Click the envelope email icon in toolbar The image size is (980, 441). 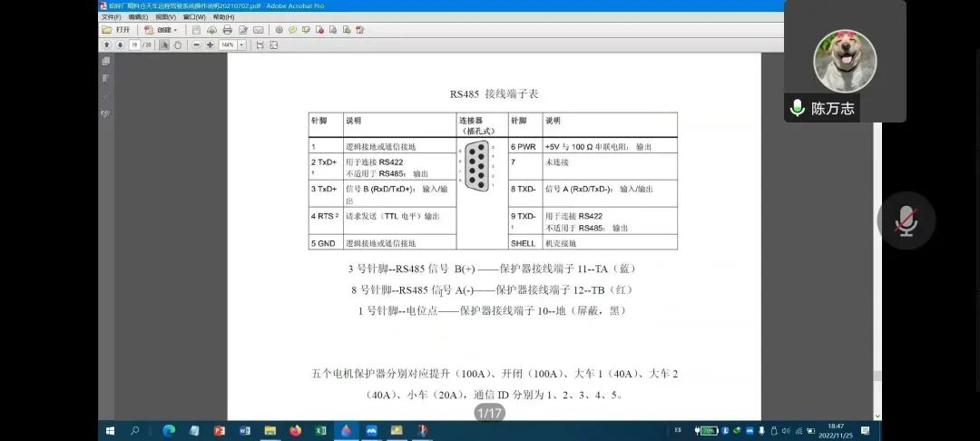[259, 30]
